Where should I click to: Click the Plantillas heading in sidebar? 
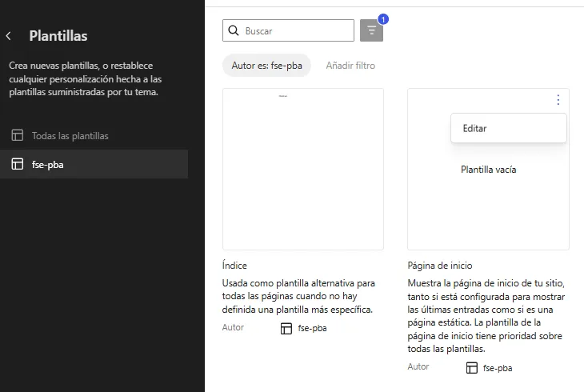(x=58, y=36)
